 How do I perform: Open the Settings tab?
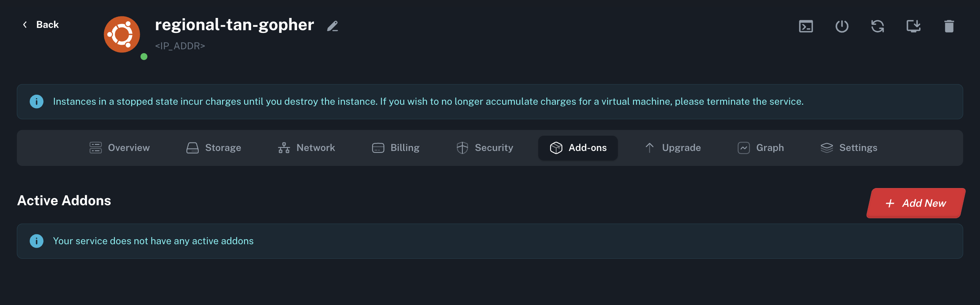click(x=849, y=148)
